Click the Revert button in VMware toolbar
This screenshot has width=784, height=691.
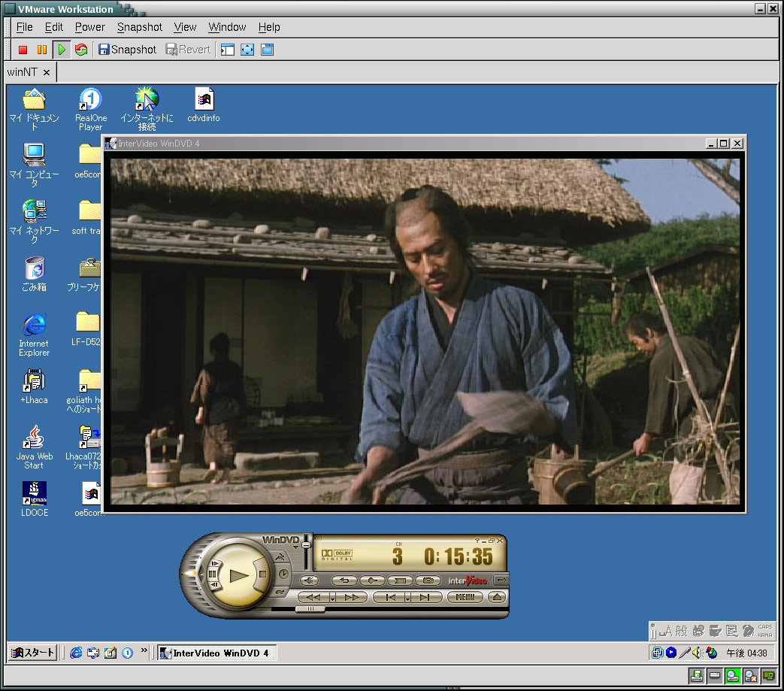coord(188,50)
